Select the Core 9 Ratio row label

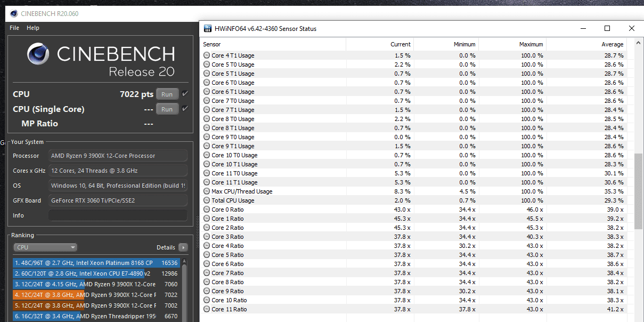[x=227, y=291]
